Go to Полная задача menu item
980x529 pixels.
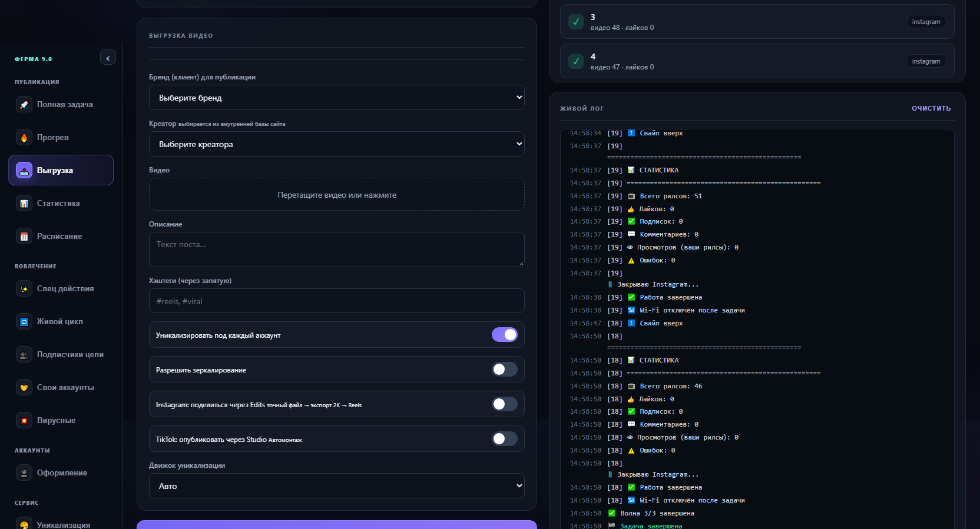(61, 105)
